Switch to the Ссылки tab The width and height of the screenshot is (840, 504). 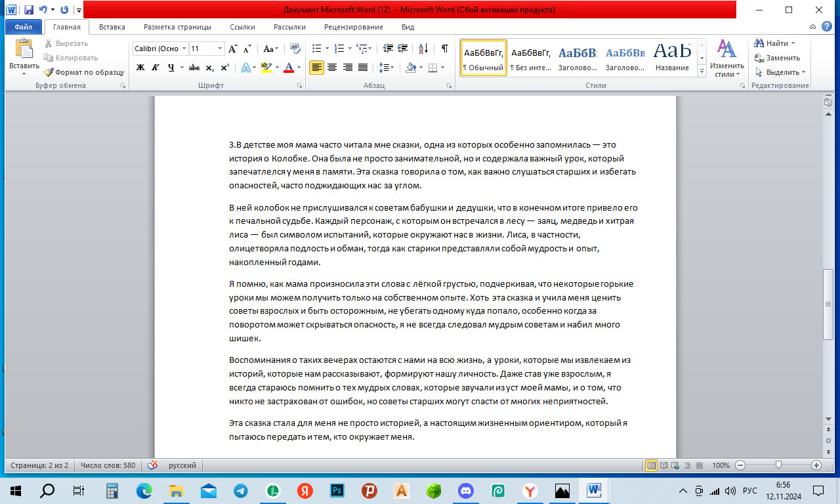click(x=243, y=27)
